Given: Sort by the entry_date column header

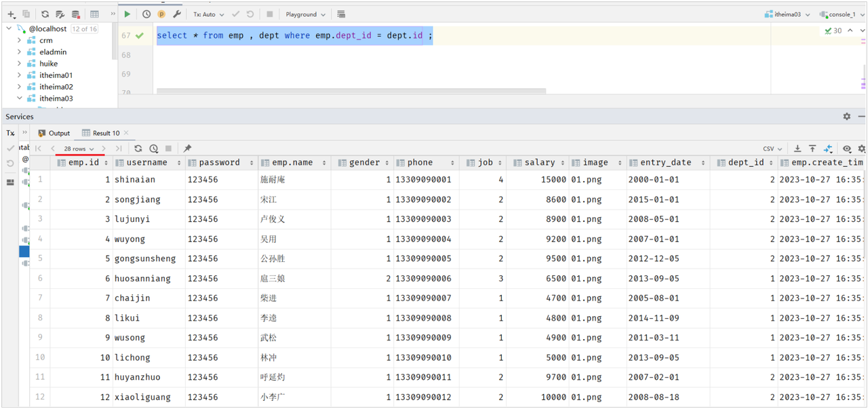Looking at the screenshot, I should [668, 163].
